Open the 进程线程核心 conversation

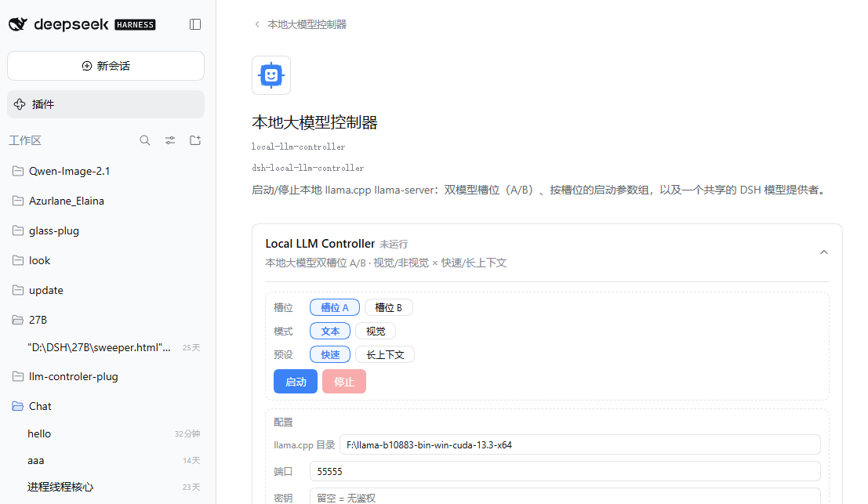(106, 487)
